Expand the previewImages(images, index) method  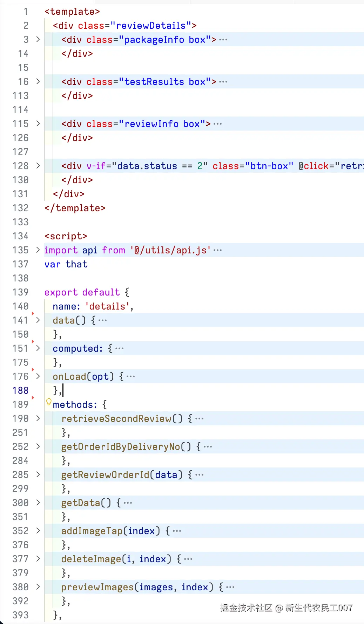click(38, 587)
